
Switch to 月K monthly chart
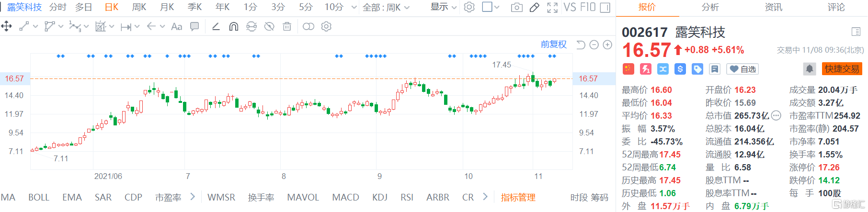click(x=167, y=7)
